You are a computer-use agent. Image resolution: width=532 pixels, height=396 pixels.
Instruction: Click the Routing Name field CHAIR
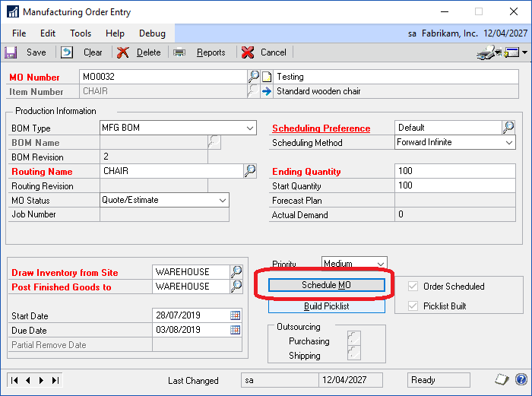172,171
